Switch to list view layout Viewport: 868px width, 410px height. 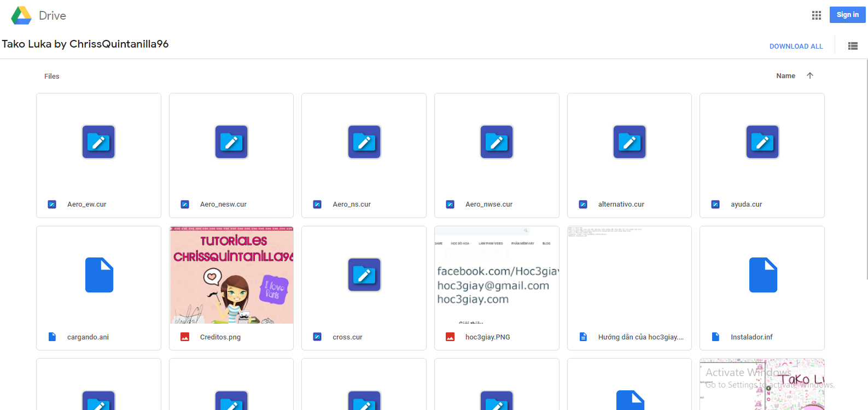(853, 46)
